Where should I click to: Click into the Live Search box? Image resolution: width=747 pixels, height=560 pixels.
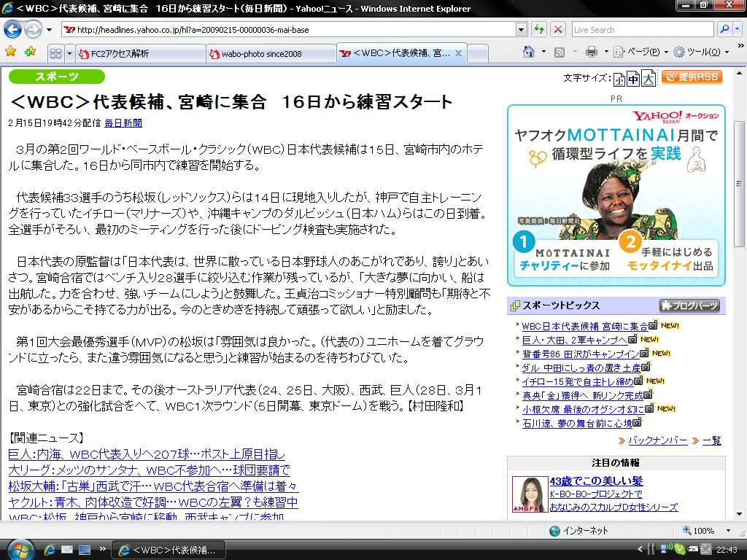(x=642, y=29)
